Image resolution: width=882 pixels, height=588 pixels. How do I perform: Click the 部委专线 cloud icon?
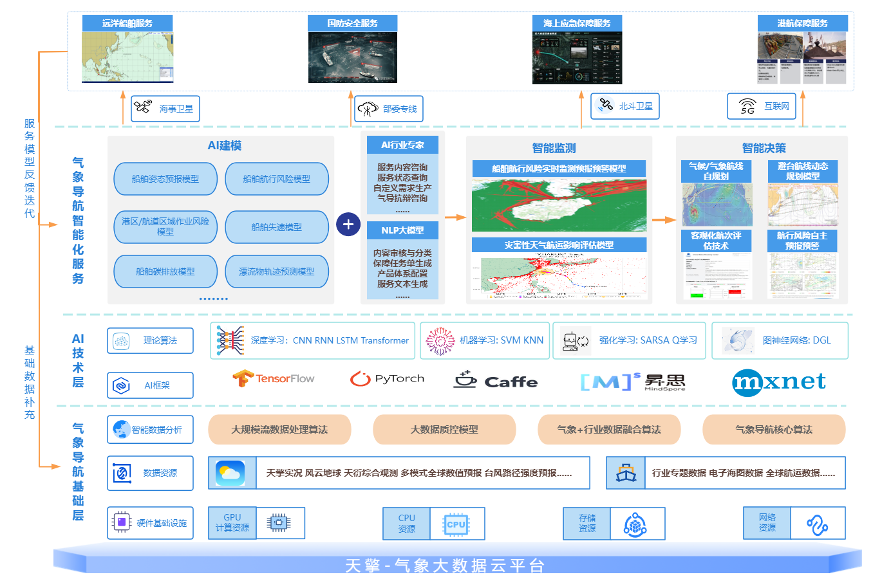tap(368, 109)
